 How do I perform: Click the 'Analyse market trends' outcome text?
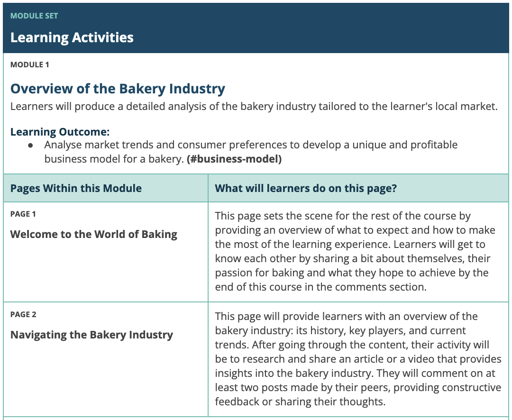tap(251, 145)
